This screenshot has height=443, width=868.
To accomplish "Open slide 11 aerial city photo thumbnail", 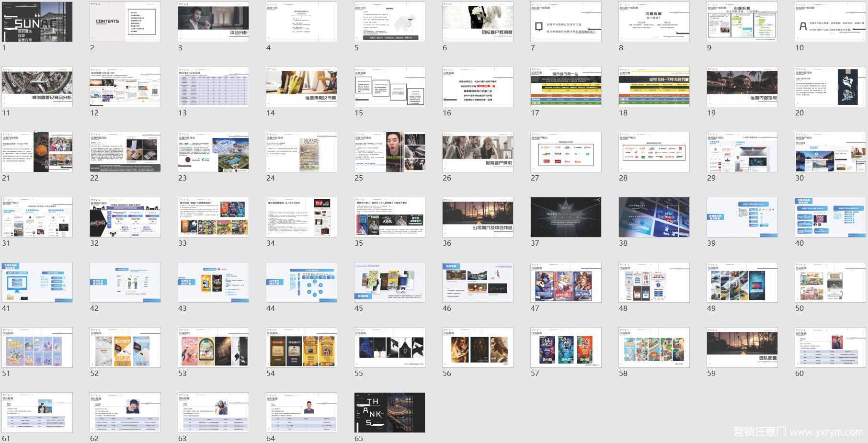I will pyautogui.click(x=37, y=87).
